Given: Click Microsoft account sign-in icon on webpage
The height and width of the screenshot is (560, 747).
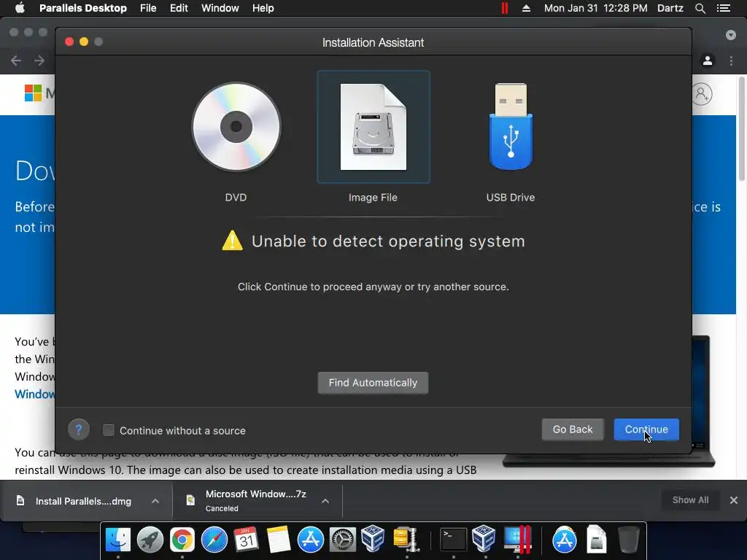Looking at the screenshot, I should pyautogui.click(x=702, y=94).
